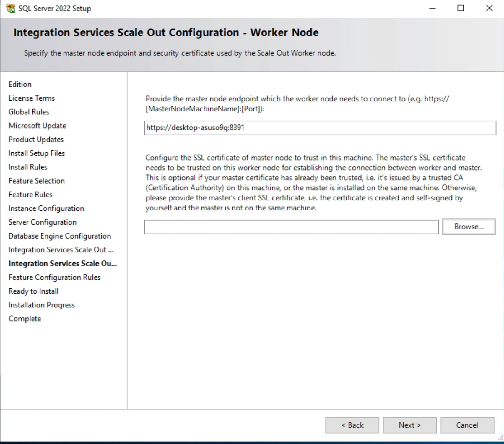Select the Feature Configuration Rules step
Screen dimensions: 504x444
[x=55, y=277]
